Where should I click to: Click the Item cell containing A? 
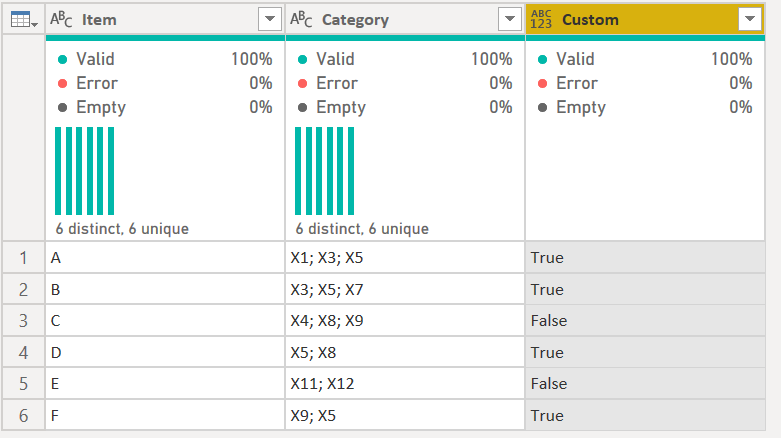point(165,258)
